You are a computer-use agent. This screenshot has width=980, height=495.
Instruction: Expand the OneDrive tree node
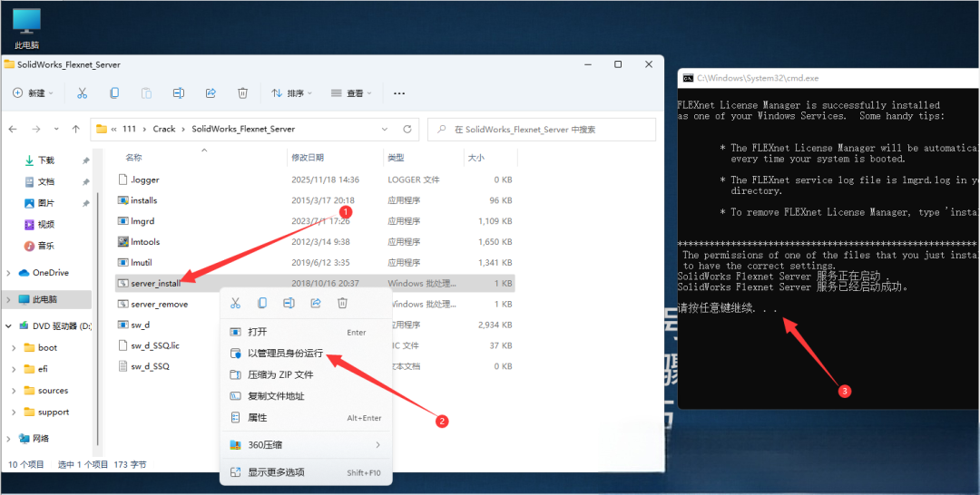point(9,273)
